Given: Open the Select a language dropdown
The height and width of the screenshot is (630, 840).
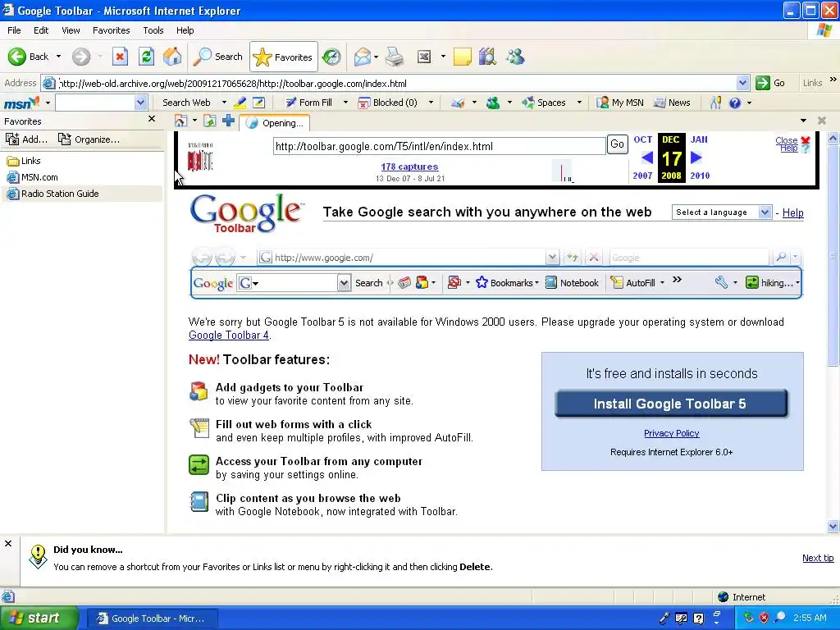Looking at the screenshot, I should pos(722,212).
